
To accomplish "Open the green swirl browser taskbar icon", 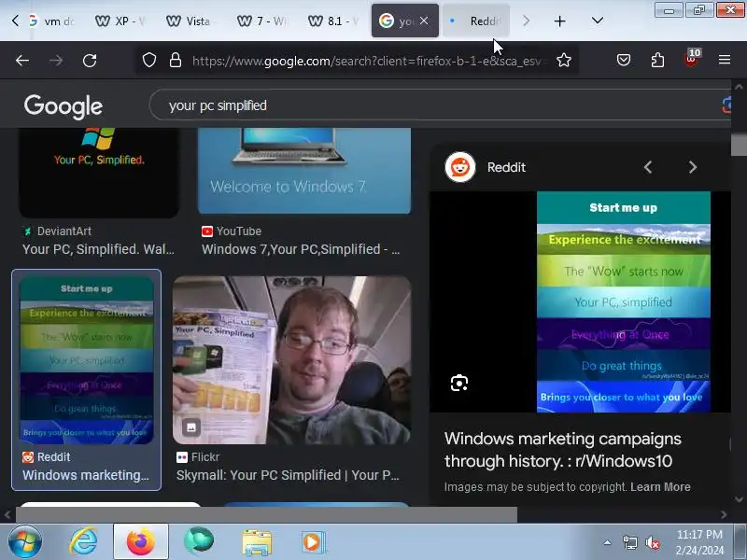I will (x=199, y=541).
